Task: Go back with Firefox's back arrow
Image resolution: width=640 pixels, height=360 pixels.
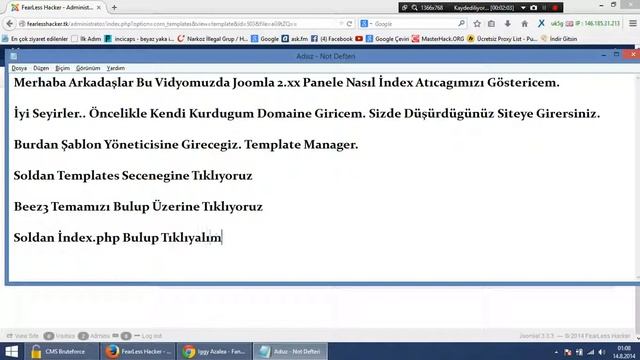Action: [x=9, y=24]
